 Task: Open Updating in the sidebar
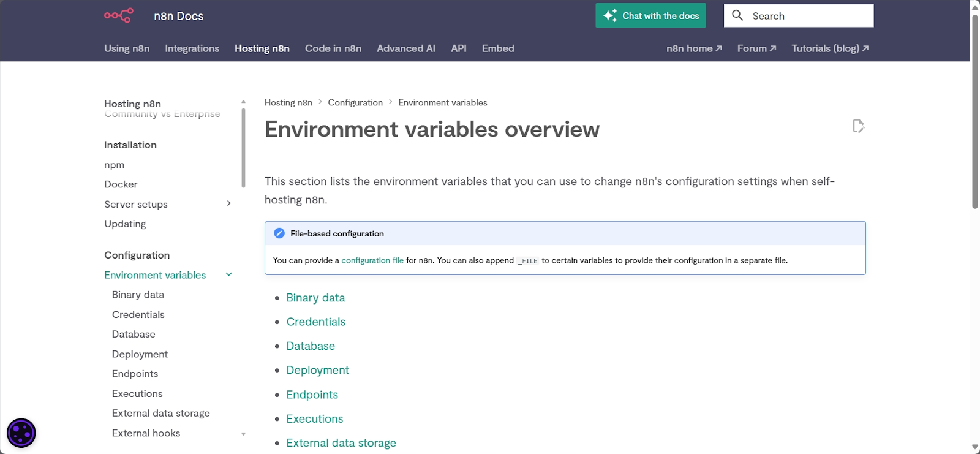[125, 224]
